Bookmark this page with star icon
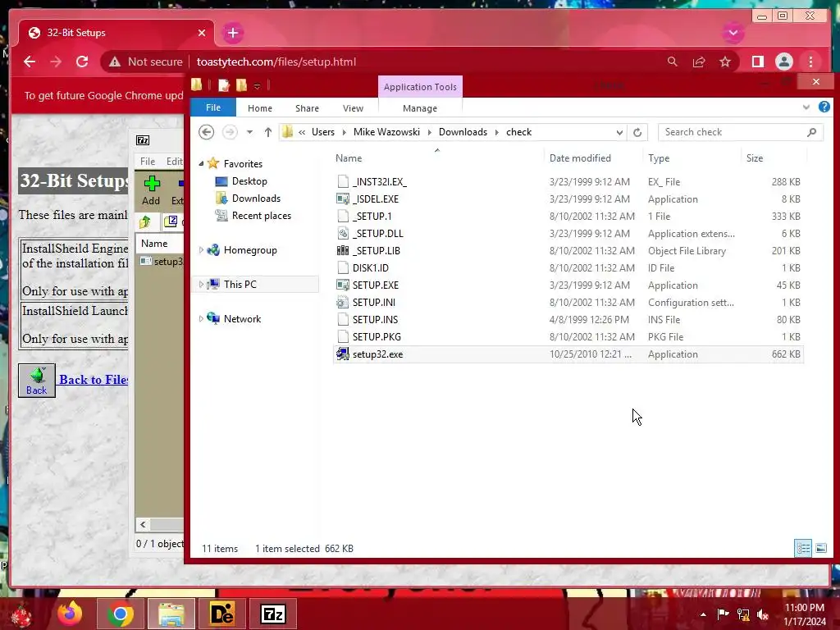 (x=725, y=62)
